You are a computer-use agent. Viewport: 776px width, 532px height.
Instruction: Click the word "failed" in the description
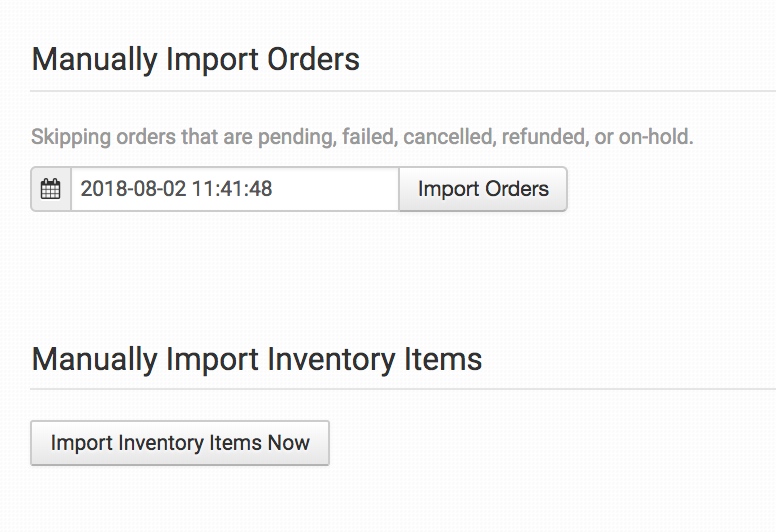click(x=368, y=137)
